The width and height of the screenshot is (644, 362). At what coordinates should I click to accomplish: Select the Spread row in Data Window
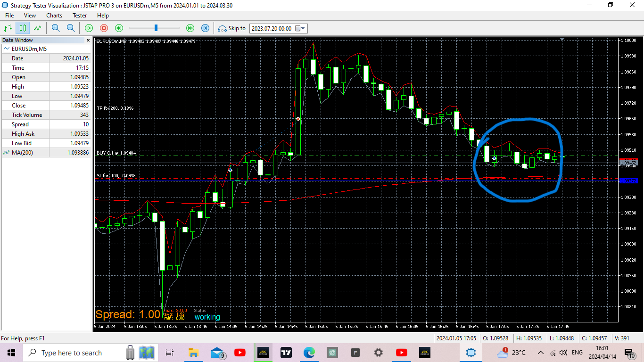(x=47, y=124)
